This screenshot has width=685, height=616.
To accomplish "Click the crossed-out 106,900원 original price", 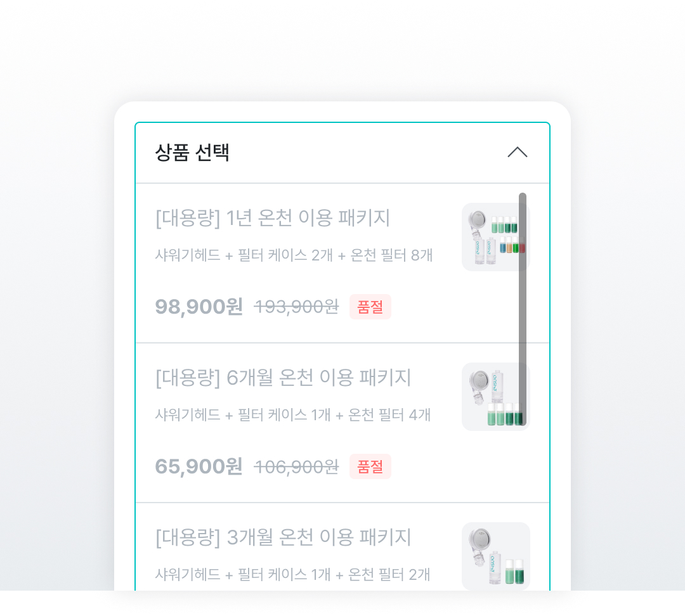I will click(296, 466).
